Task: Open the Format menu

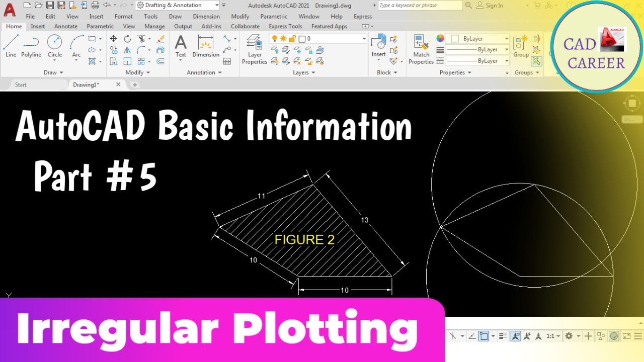Action: 124,16
